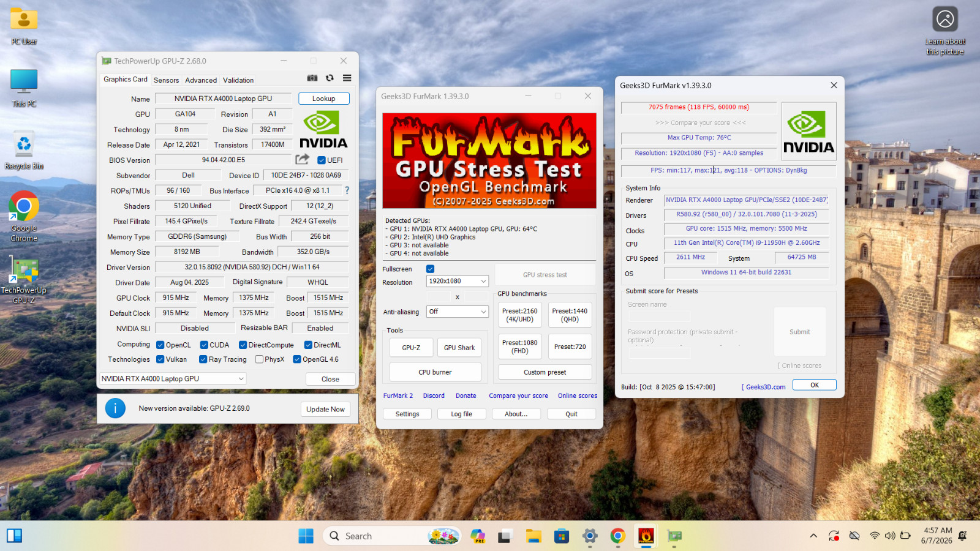Switch to the Validation tab
The height and width of the screenshot is (551, 980).
[238, 80]
